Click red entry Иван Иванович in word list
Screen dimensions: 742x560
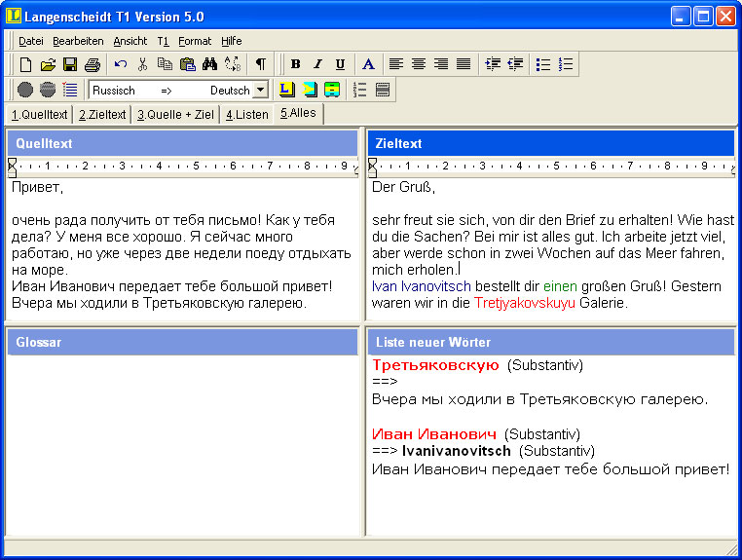(434, 434)
